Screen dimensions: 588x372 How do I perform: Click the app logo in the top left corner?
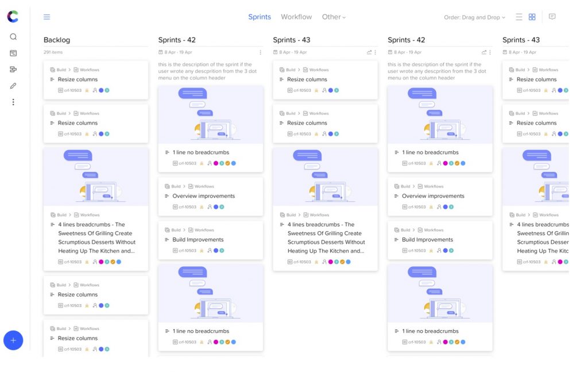click(13, 16)
